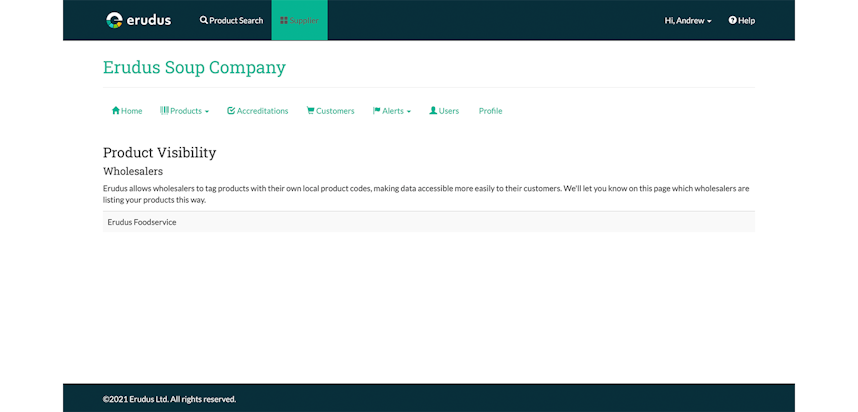Open the Hi, Andrew user dropdown
Image resolution: width=858 pixels, height=412 pixels.
688,20
